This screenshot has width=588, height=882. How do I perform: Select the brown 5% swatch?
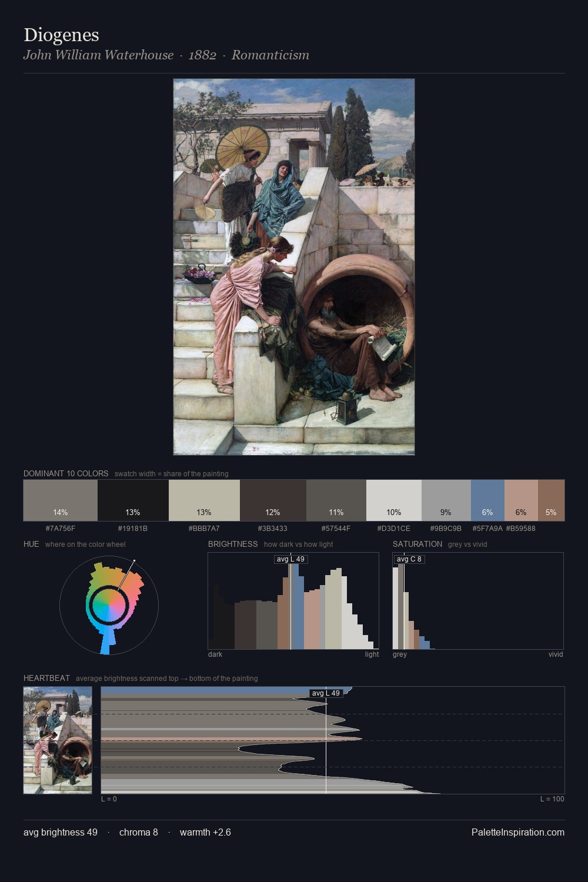click(x=551, y=500)
